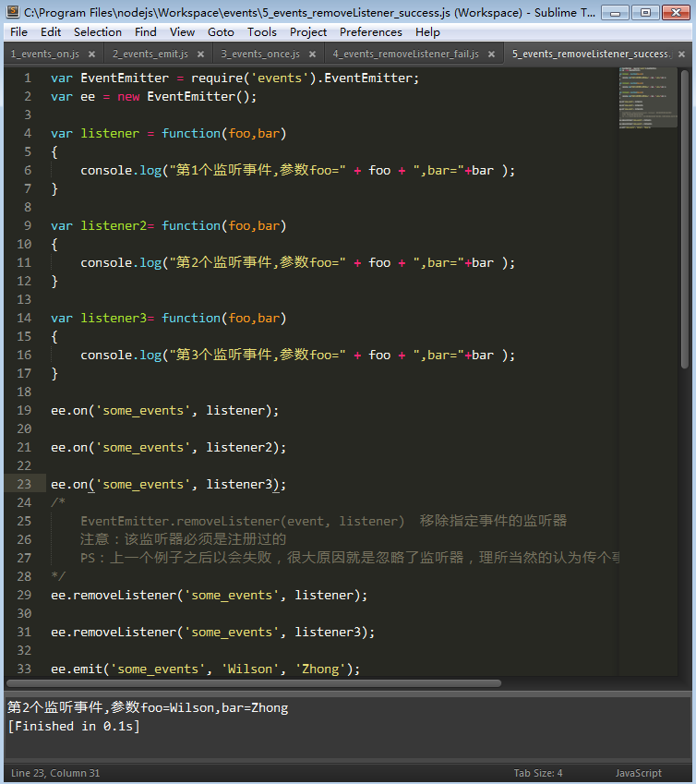Viewport: 696px width, 784px height.
Task: Click 'new' keyword on line 2
Action: pos(128,97)
